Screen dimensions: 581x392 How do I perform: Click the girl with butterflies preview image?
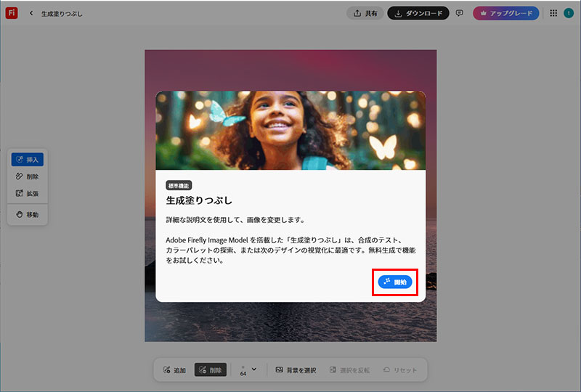coord(290,131)
